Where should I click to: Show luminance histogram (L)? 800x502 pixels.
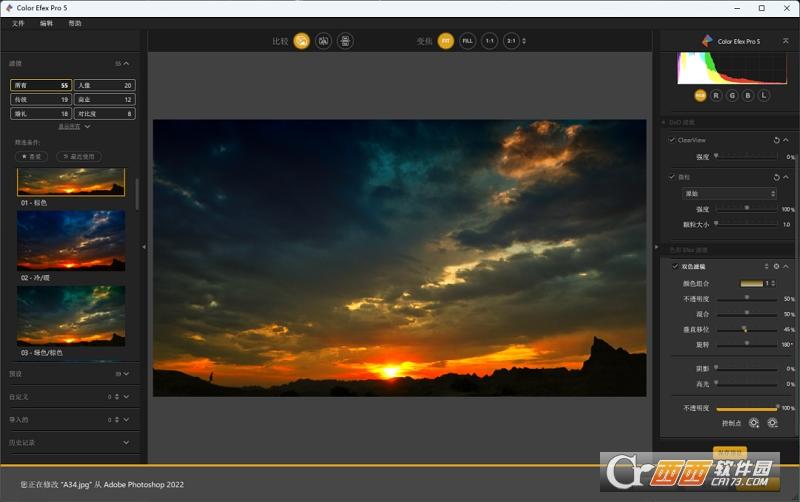tap(764, 95)
